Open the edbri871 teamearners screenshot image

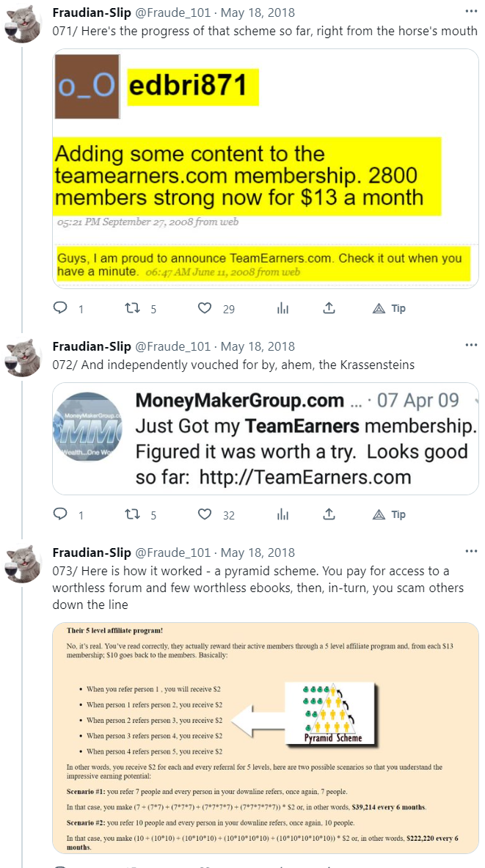coord(266,169)
